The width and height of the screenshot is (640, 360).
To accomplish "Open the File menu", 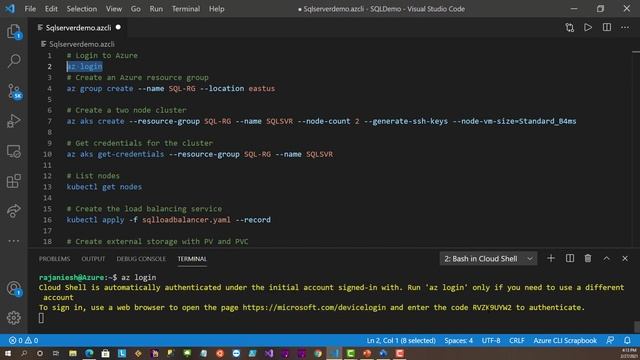I will (x=30, y=9).
